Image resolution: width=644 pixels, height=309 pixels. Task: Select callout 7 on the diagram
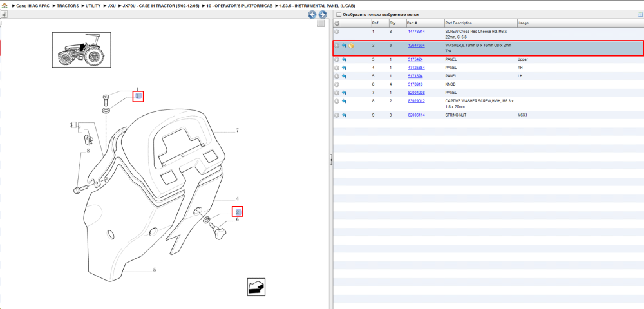click(x=238, y=131)
